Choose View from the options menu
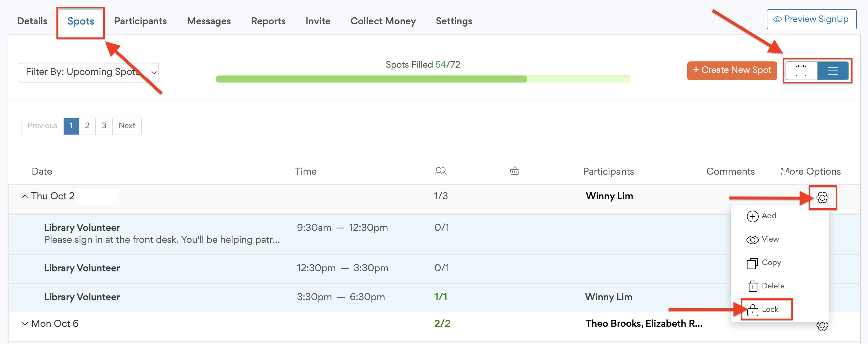 tap(762, 239)
